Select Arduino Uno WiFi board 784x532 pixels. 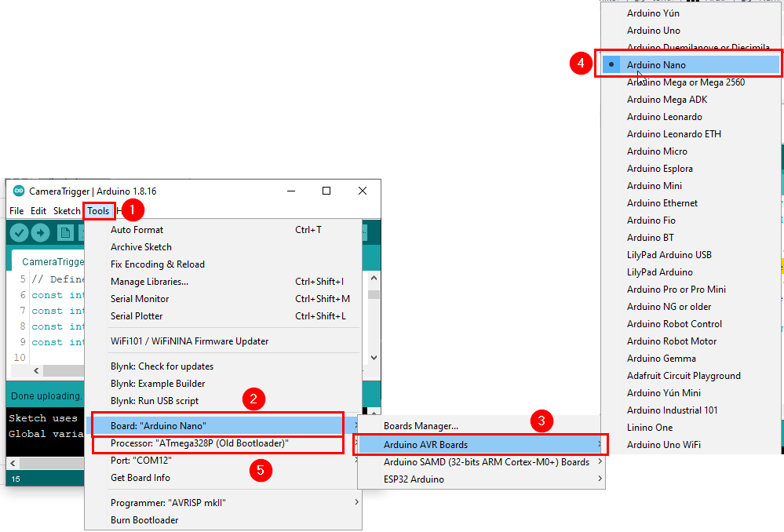(690, 445)
